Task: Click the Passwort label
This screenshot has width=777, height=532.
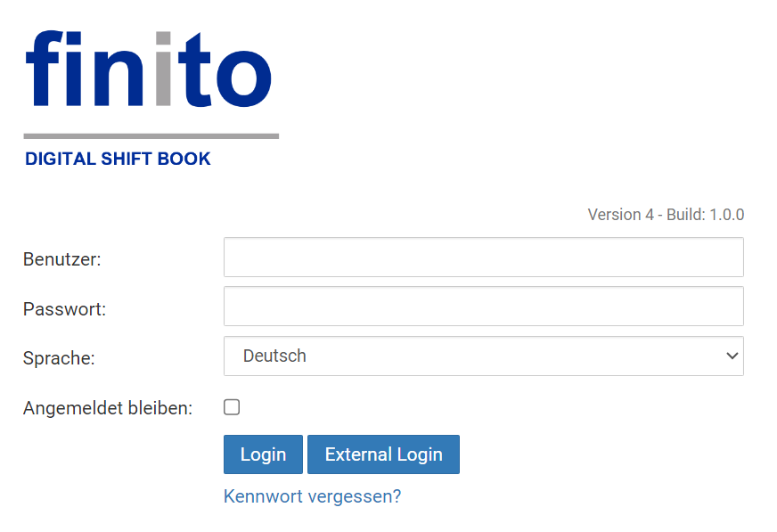Action: click(x=64, y=309)
